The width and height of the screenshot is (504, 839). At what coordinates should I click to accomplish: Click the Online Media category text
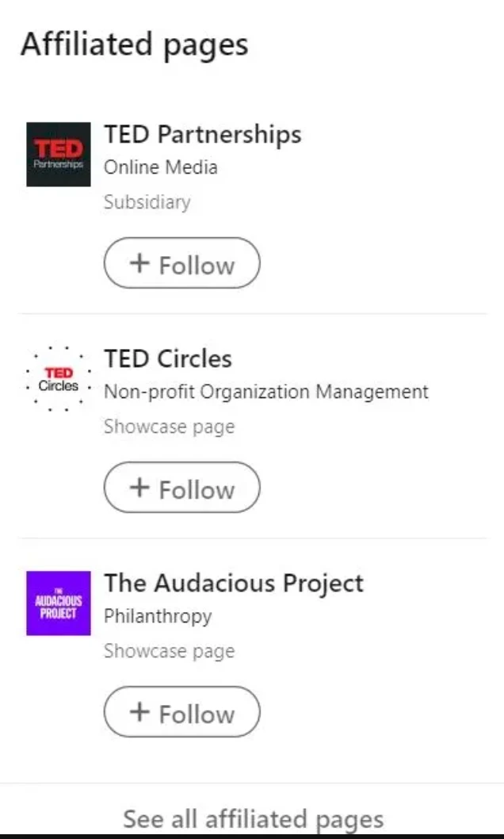(x=160, y=167)
